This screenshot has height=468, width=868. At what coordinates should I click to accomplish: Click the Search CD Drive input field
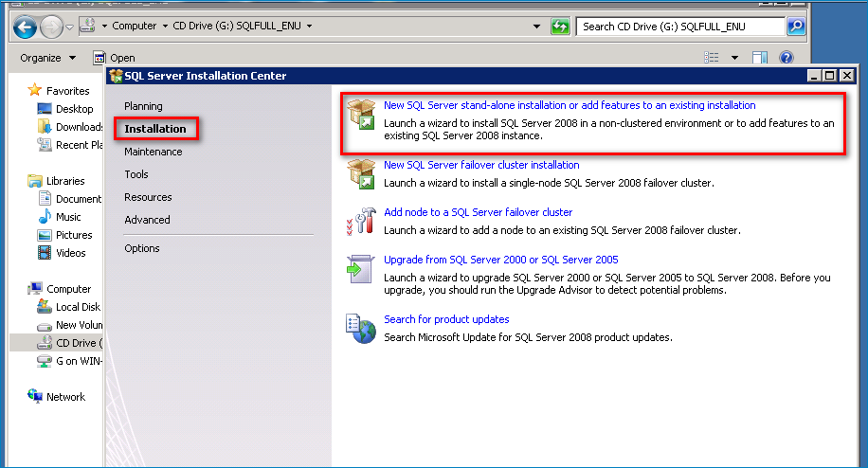pos(680,26)
